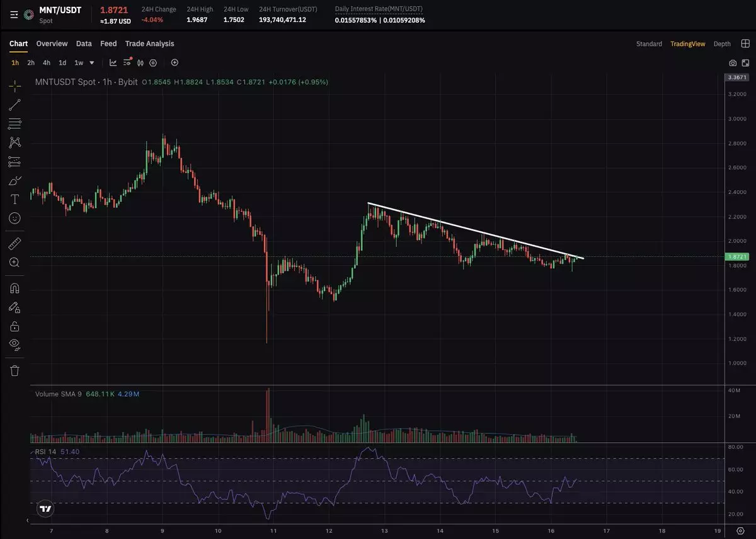Expand the more timeframes dropdown arrow
Viewport: 756px width, 539px height.
(x=92, y=63)
